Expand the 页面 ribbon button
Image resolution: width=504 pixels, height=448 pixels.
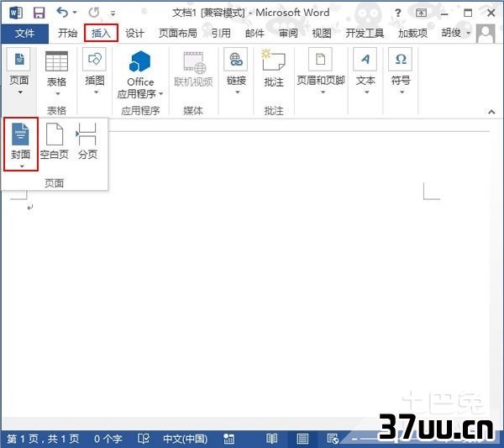pyautogui.click(x=19, y=71)
